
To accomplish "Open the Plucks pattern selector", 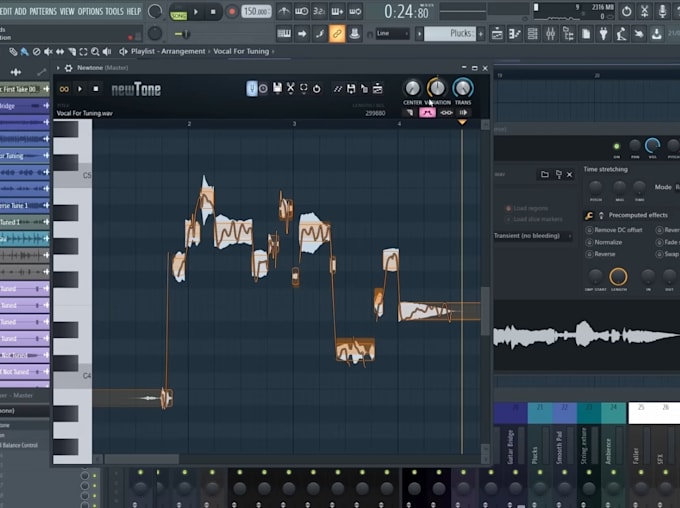I will point(450,33).
